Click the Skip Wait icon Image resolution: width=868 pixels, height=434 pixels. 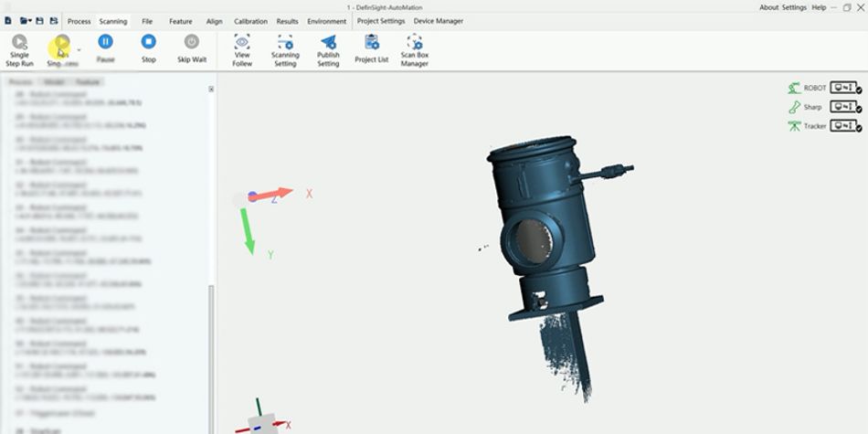191,42
